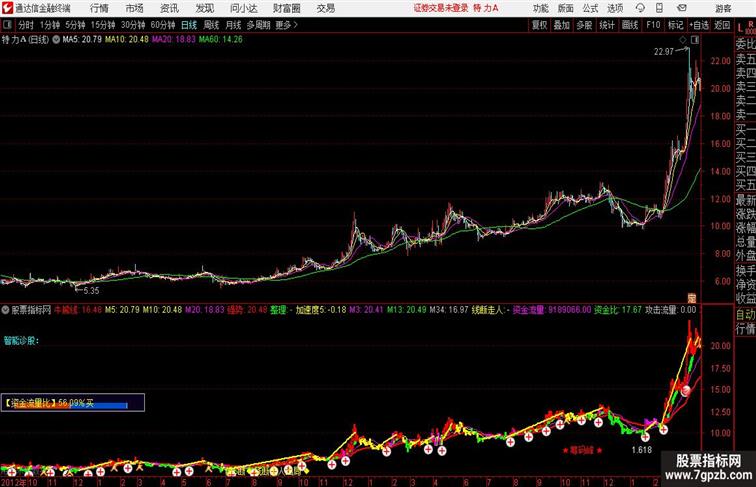Open the customer service headset icon
This screenshot has width=756, height=487.
pos(640,8)
